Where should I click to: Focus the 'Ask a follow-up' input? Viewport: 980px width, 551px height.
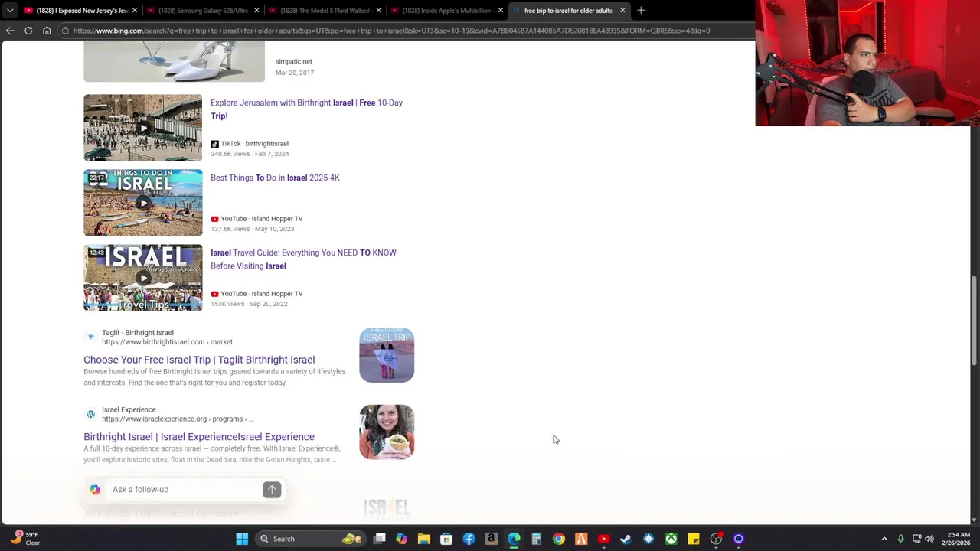tap(184, 490)
